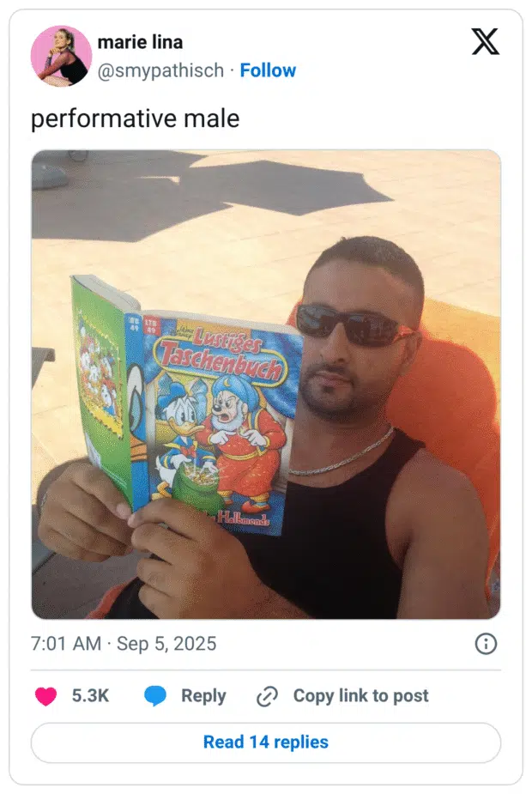532x794 pixels.
Task: Open the info circle icon near timestamp
Action: [x=486, y=644]
